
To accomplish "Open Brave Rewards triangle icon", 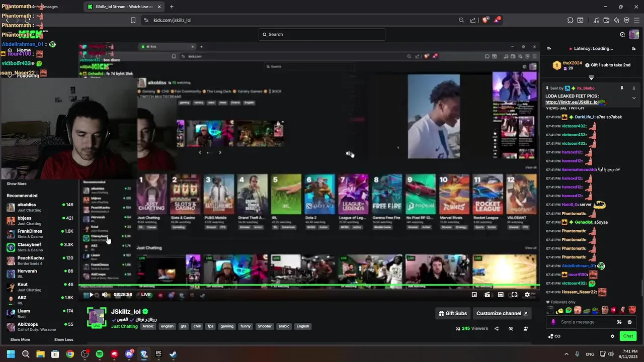I will click(497, 20).
